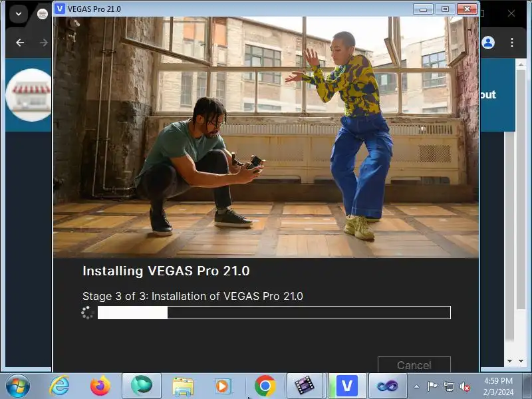Minimize the VEGAS Pro 21.0 installer window
This screenshot has height=399, width=532.
pyautogui.click(x=423, y=9)
